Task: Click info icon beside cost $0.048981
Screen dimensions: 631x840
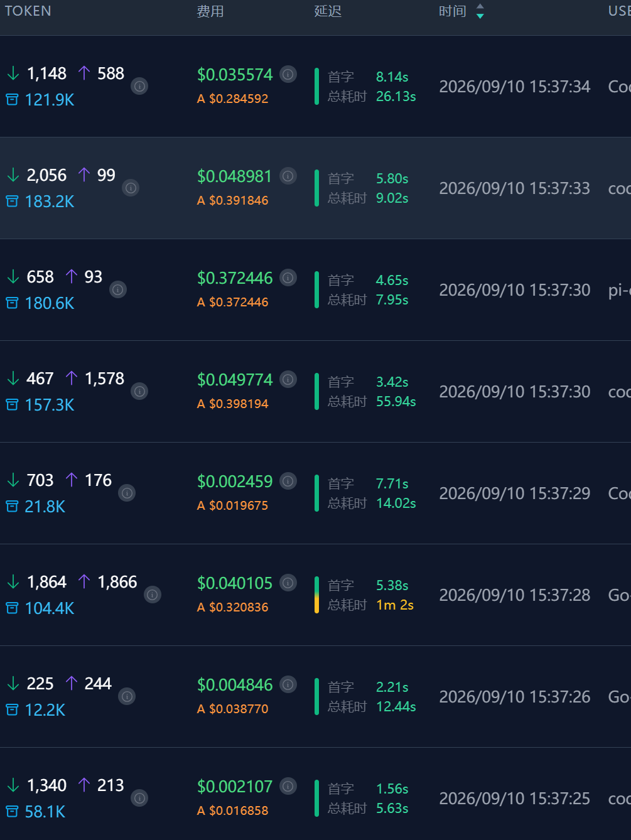Action: (288, 176)
